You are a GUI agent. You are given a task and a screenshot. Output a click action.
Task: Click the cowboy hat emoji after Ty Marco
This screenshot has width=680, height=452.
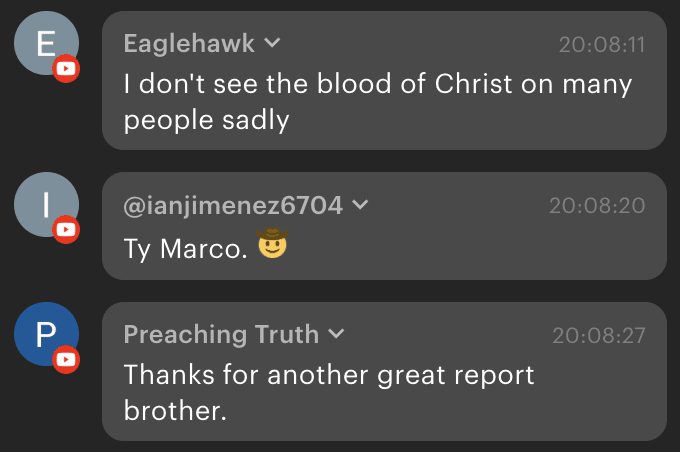tap(273, 244)
